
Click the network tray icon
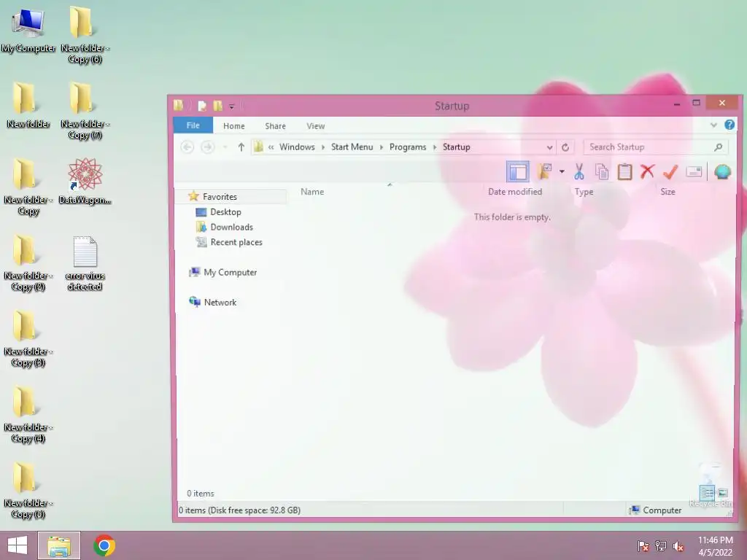661,546
